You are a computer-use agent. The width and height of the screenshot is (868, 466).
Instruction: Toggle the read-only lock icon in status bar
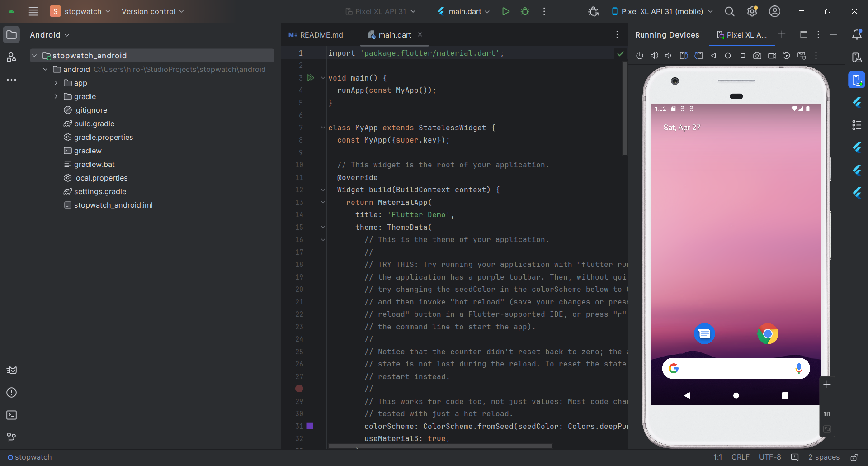coord(854,457)
